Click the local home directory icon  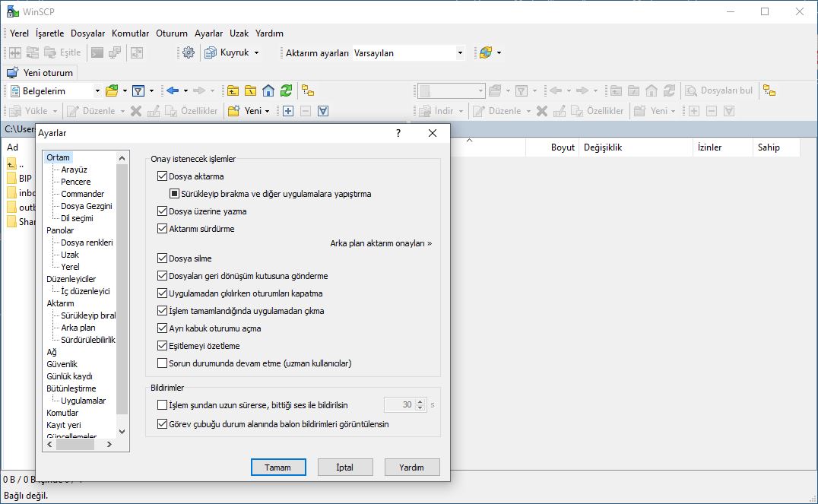pos(268,90)
